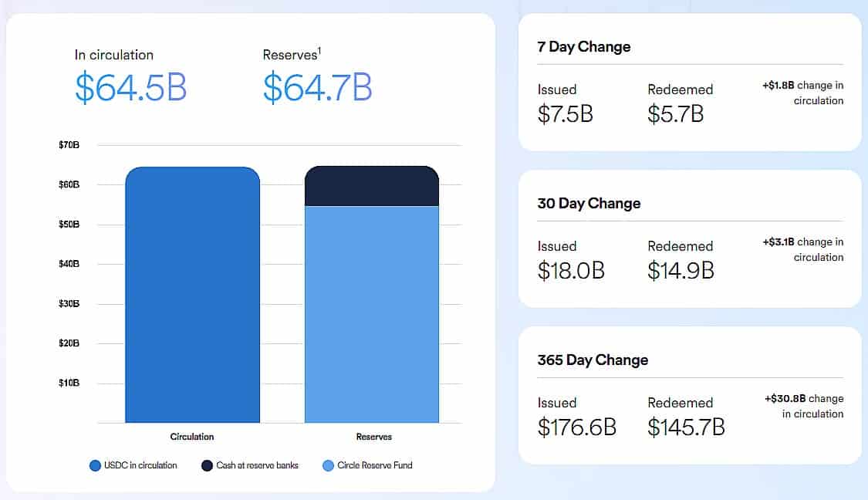Open the Reserves footnote superscript 1
Screen dimensions: 868x500
319,51
